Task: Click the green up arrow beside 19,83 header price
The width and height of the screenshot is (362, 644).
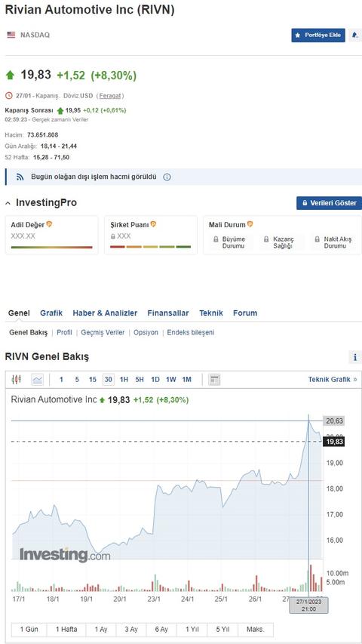Action: point(11,75)
